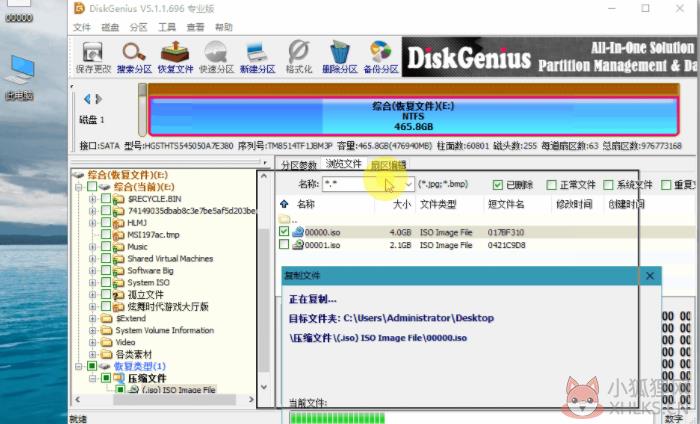The width and height of the screenshot is (700, 424).
Task: Open the 备份分区 backup partition tool
Action: 381,53
